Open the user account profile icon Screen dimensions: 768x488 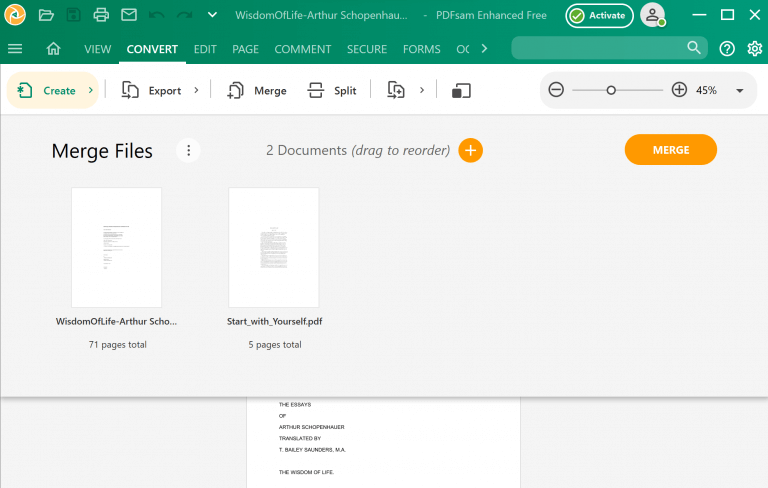[x=652, y=15]
